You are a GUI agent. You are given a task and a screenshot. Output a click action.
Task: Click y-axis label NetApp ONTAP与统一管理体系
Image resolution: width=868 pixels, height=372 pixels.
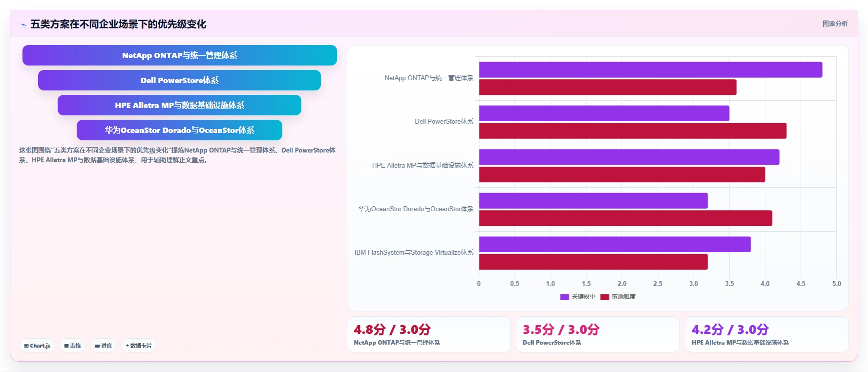coord(429,78)
